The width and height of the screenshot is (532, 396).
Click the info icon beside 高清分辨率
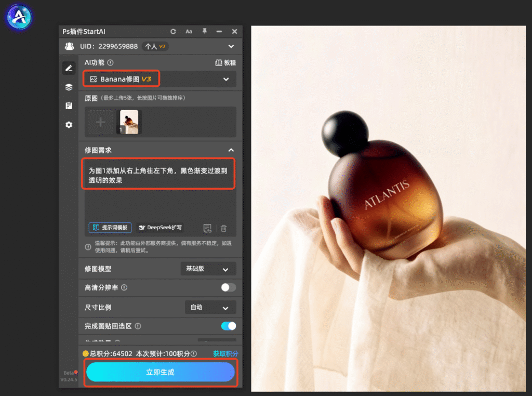click(x=124, y=287)
